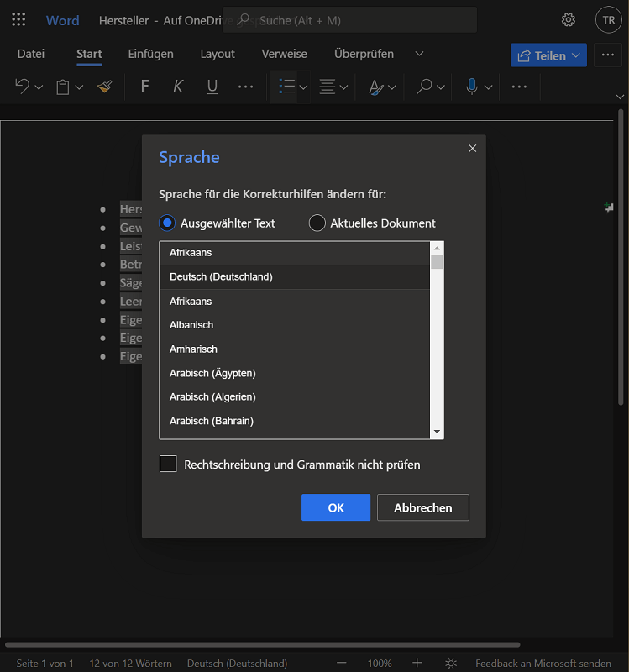Viewport: 629px width, 672px height.
Task: Zoom in with the plus icon
Action: [417, 663]
